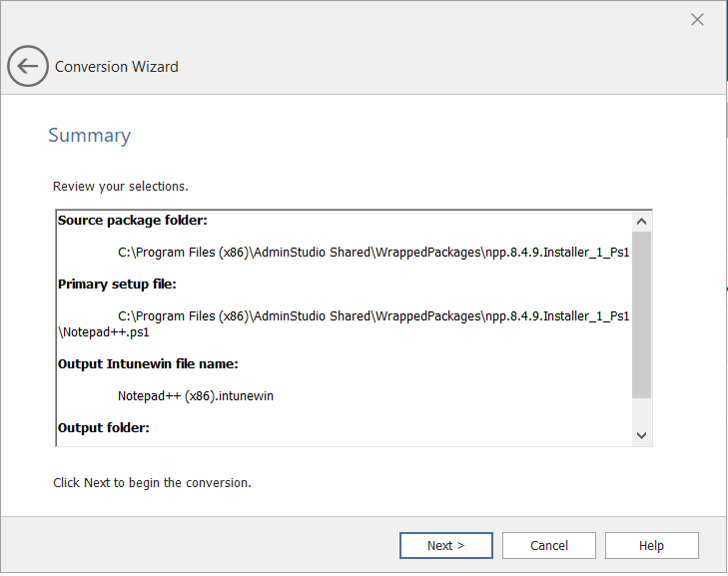Click the source package folder path line
The height and width of the screenshot is (576, 728).
372,253
